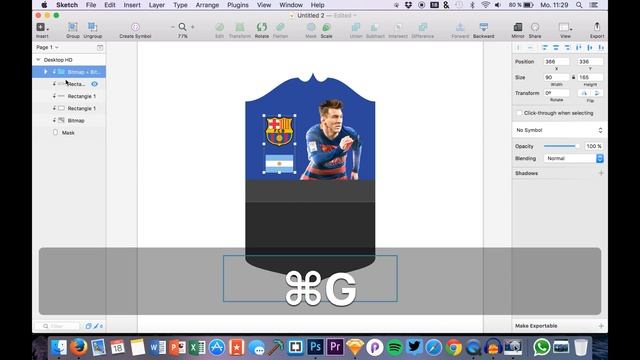Screen dimensions: 640x360
Task: Open Photoshop from the Dock
Action: pos(315,347)
